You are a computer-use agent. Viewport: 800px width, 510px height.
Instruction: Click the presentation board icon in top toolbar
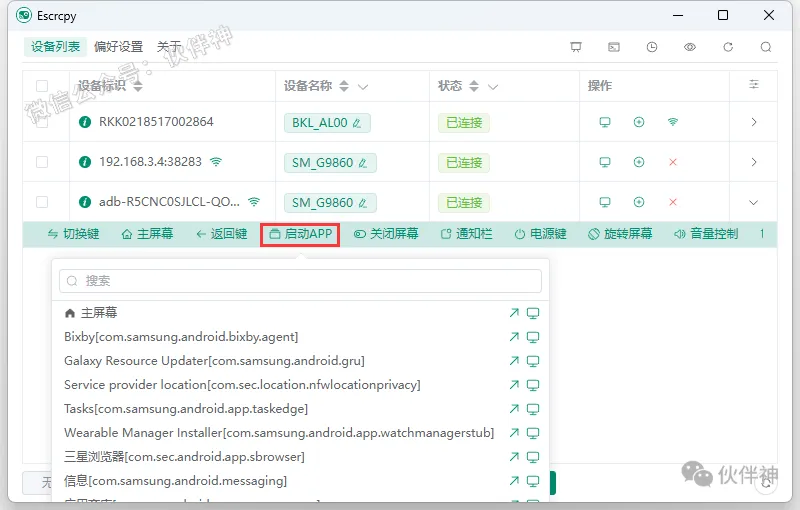(x=576, y=47)
